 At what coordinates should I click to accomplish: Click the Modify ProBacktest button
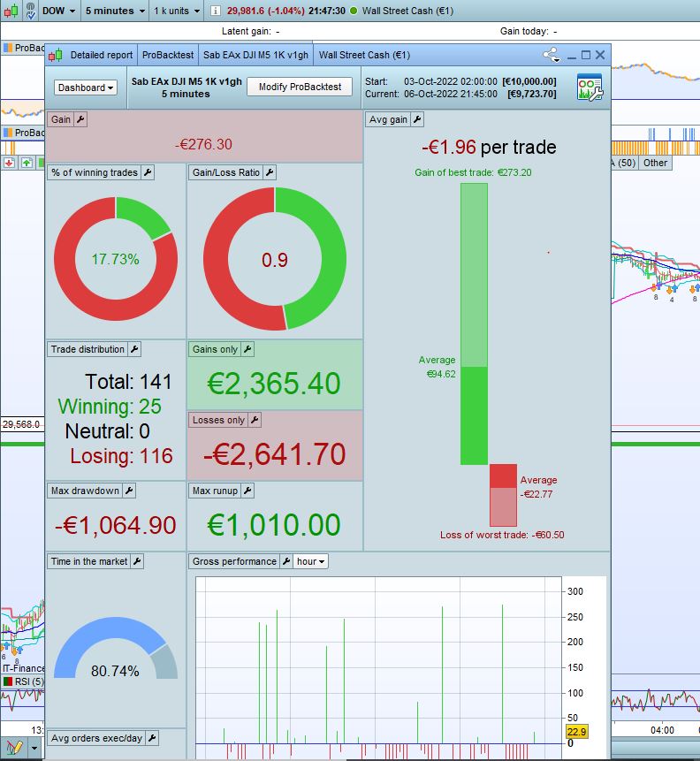300,87
